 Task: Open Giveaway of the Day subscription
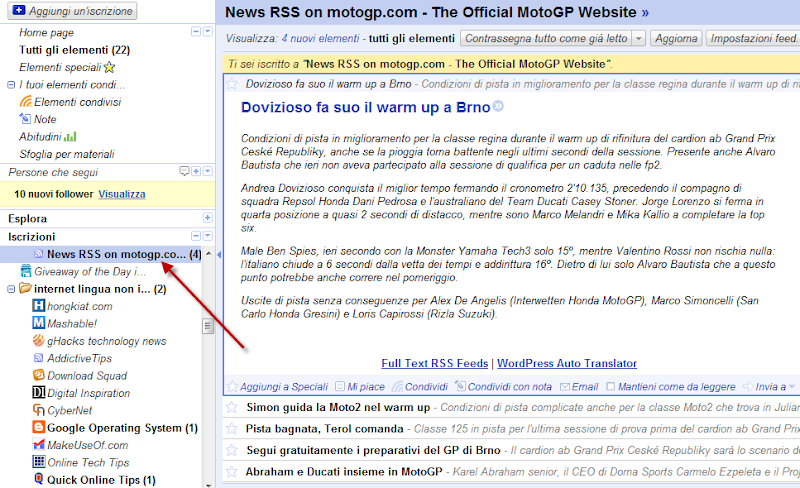click(x=83, y=272)
